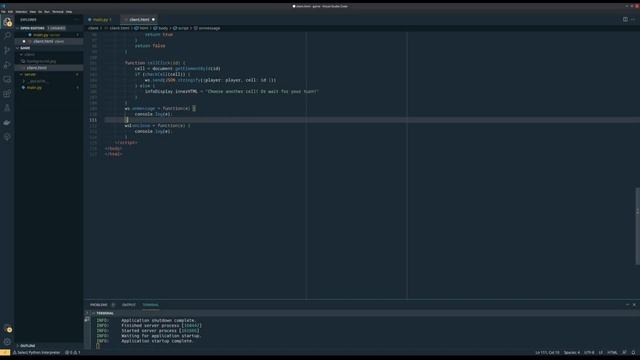The image size is (640, 360).
Task: Click line number 111 in the gutter
Action: pos(93,120)
